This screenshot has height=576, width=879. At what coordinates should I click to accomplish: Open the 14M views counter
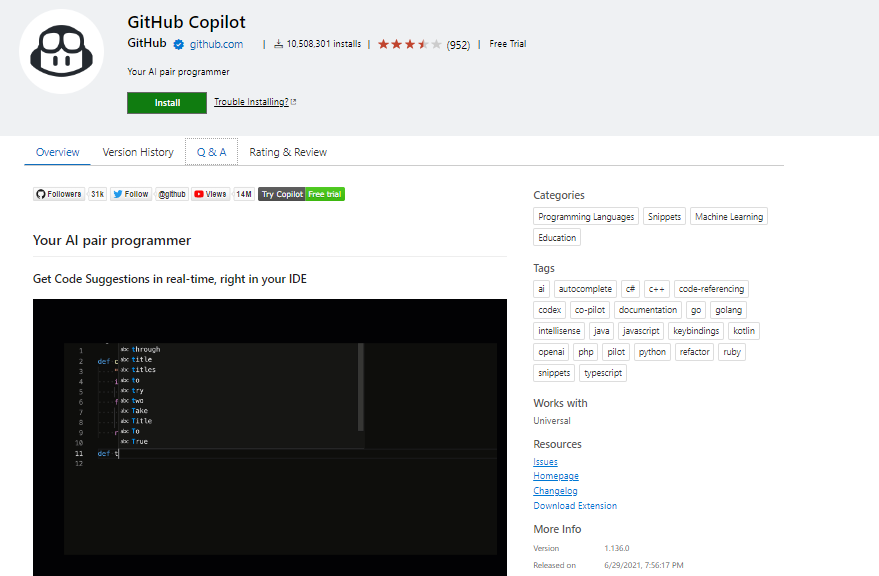[244, 193]
